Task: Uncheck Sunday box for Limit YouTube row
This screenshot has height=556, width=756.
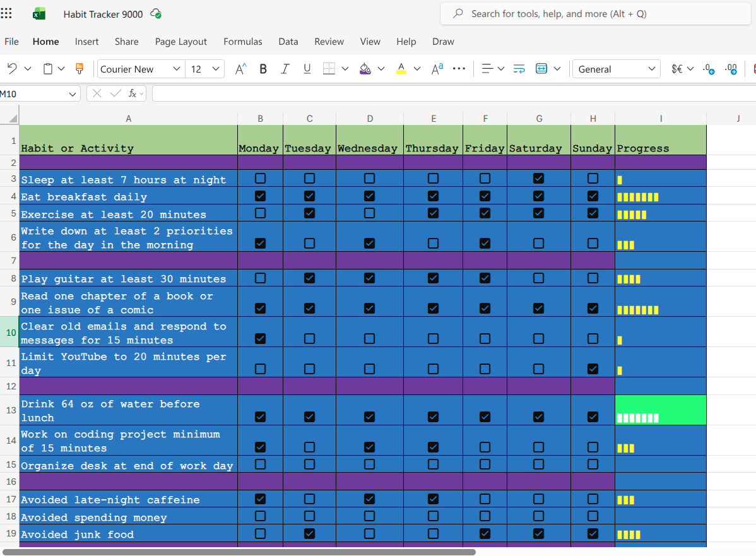Action: coord(593,369)
